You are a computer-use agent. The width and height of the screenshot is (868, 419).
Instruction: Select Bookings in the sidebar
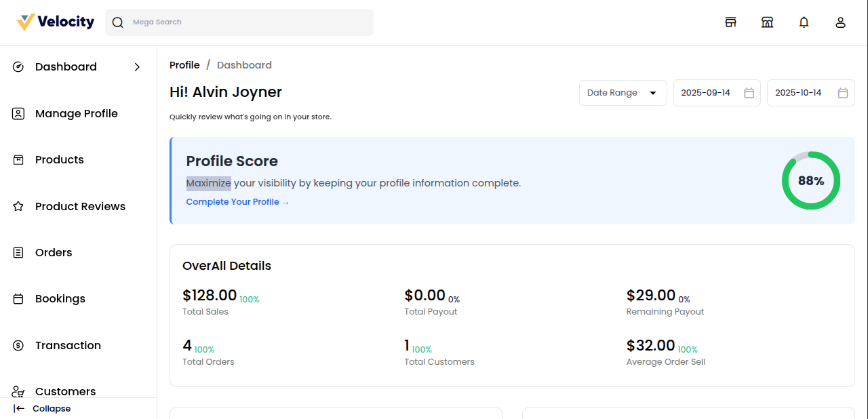[x=60, y=299]
